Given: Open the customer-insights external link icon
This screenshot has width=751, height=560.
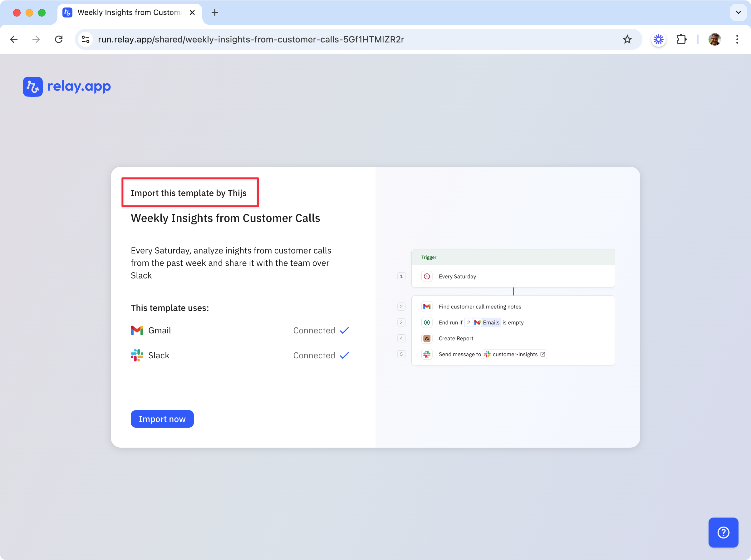Looking at the screenshot, I should pyautogui.click(x=542, y=354).
